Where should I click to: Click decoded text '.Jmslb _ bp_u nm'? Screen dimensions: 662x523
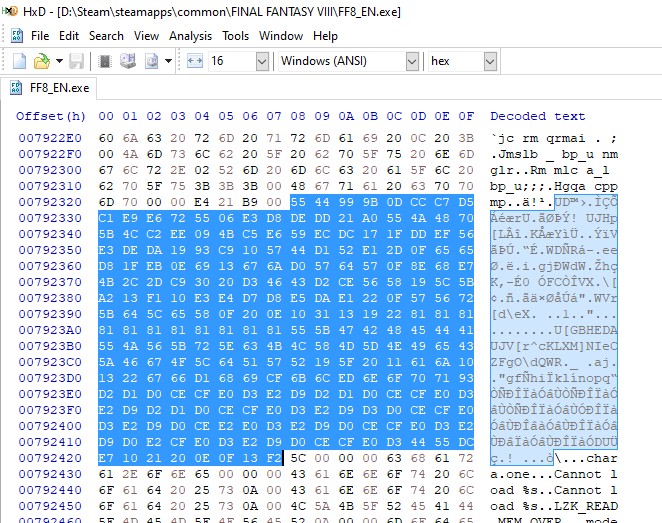coord(553,154)
